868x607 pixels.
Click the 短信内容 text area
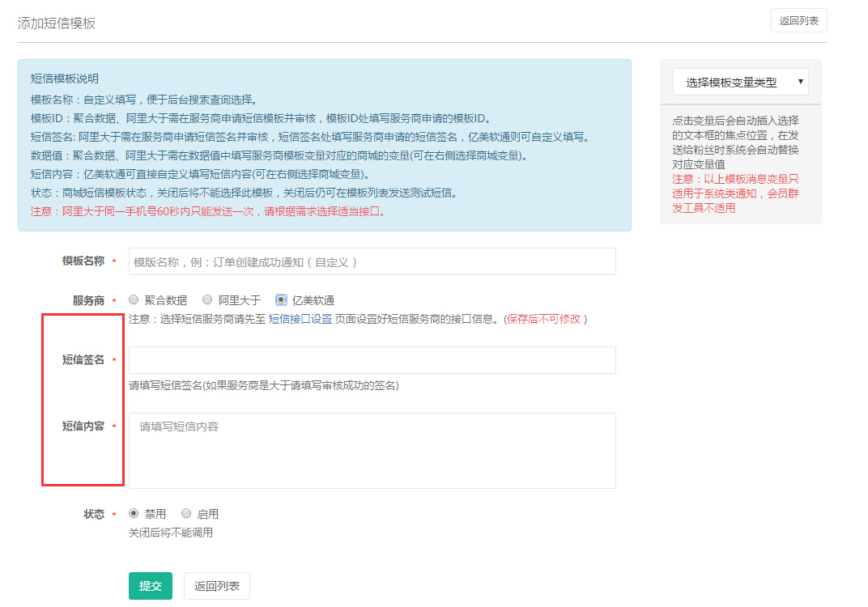pos(372,449)
